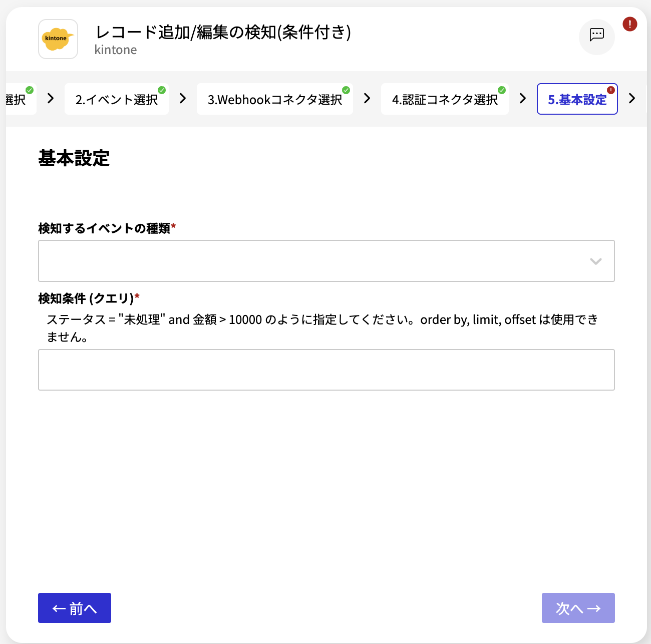Click the red error alert icon

tap(629, 24)
